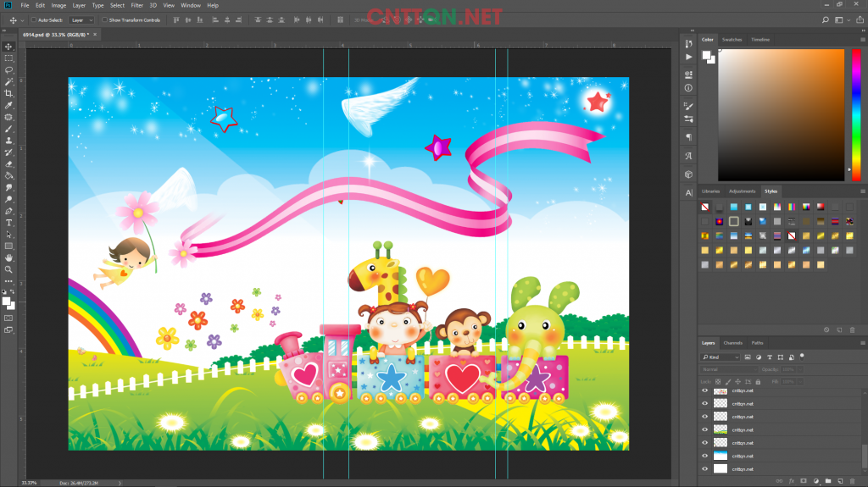Select the Magic Wand tool

8,82
